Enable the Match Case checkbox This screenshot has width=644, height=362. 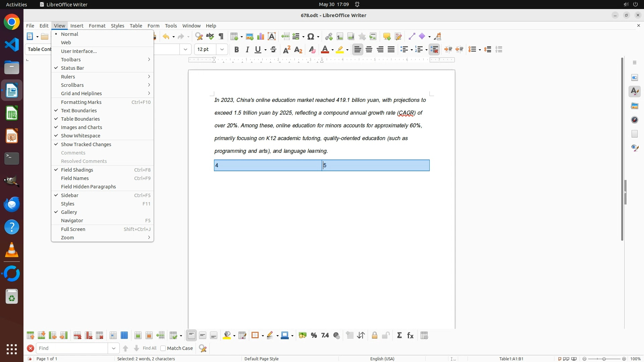[163, 348]
